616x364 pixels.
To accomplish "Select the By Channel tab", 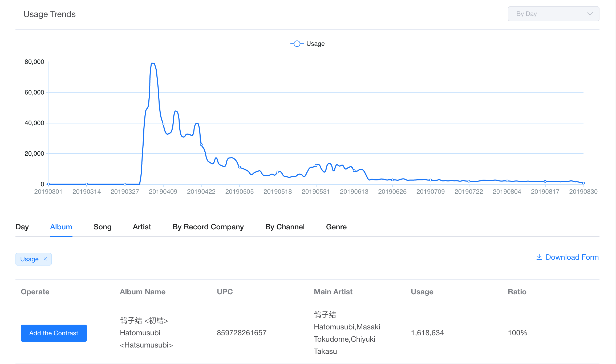I will [x=285, y=227].
